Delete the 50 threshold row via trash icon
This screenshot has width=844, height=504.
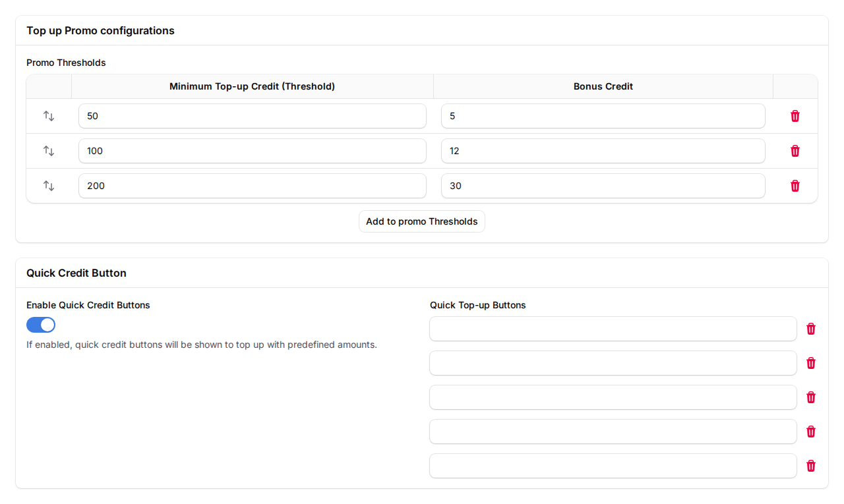pos(795,115)
